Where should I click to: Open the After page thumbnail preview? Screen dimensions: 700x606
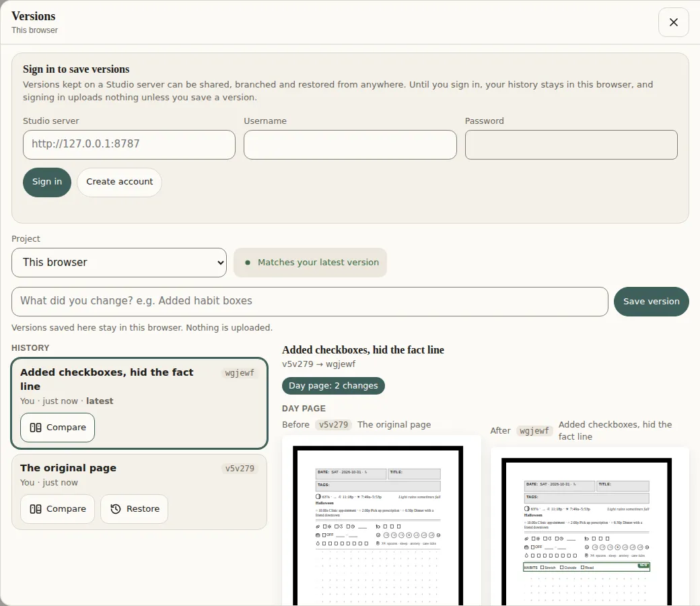(x=590, y=527)
